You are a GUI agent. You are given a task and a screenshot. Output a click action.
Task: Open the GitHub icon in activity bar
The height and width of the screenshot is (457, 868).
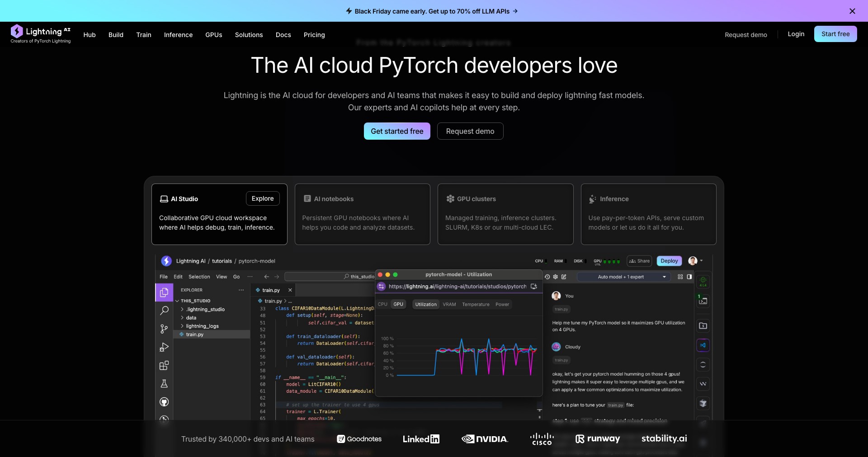click(x=164, y=402)
